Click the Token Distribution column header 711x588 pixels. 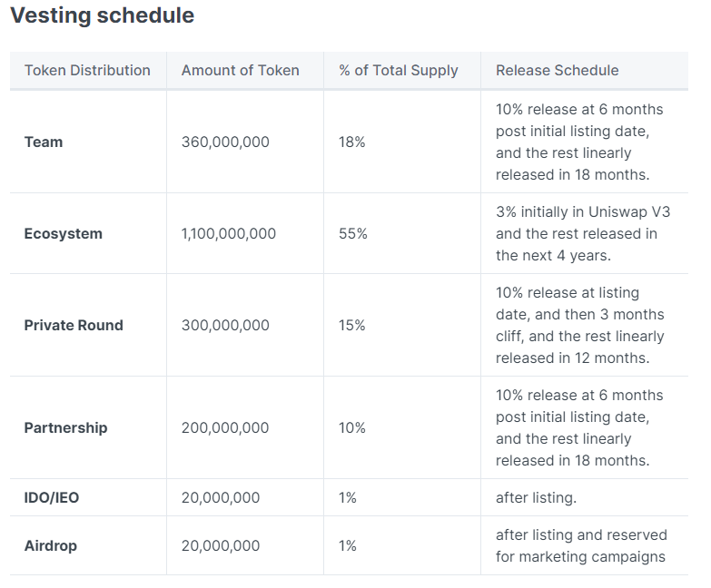87,70
